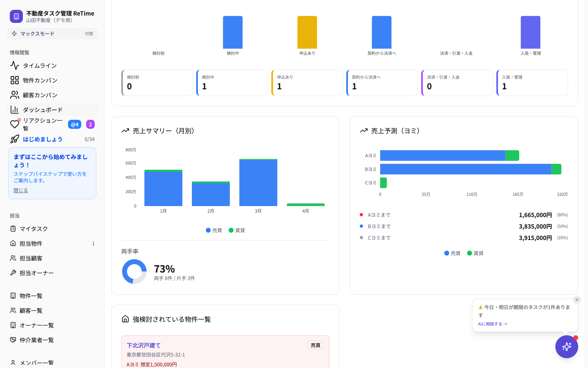
Task: Click the 1月 bar in the monthly sales chart
Action: 163,188
